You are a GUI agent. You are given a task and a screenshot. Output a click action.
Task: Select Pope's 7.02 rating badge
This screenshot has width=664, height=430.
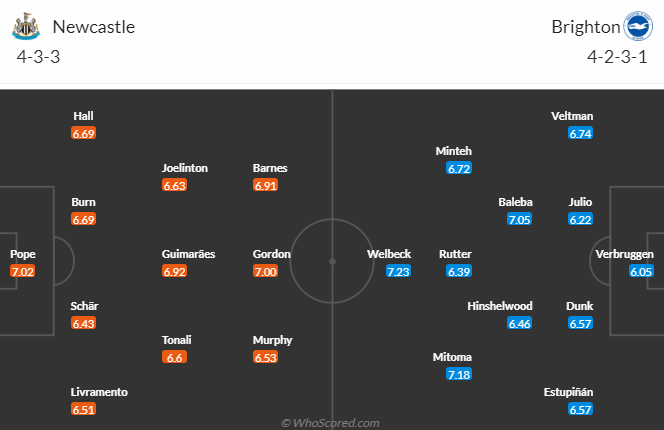[22, 271]
